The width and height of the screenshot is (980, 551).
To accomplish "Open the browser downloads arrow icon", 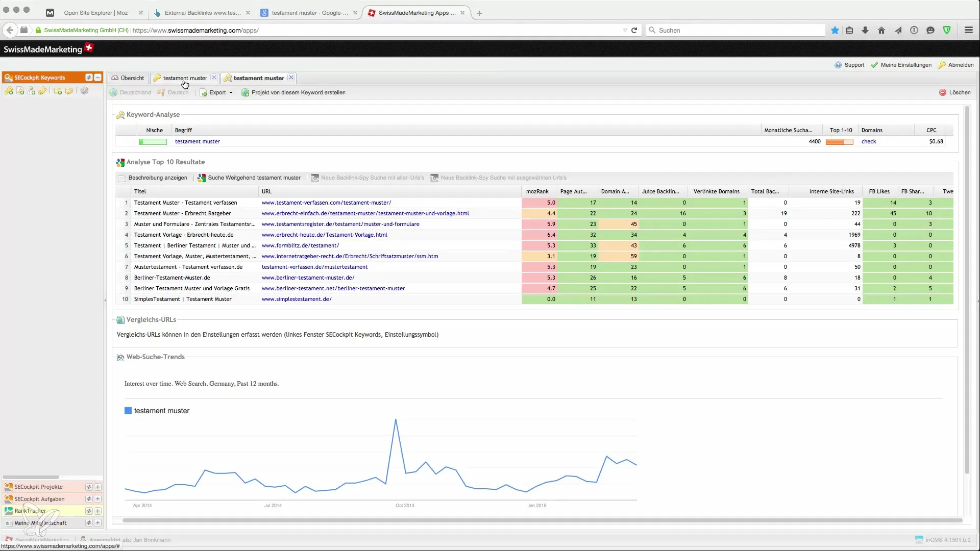I will point(865,30).
